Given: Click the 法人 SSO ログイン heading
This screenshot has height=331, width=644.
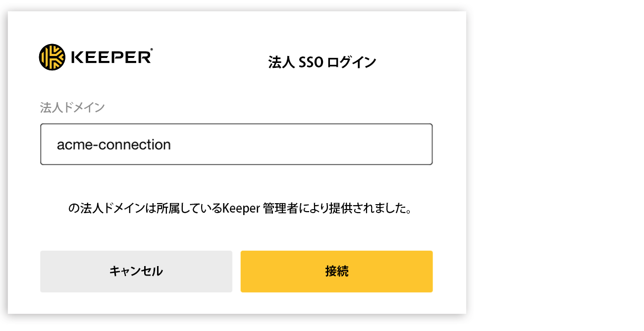Looking at the screenshot, I should pyautogui.click(x=322, y=63).
